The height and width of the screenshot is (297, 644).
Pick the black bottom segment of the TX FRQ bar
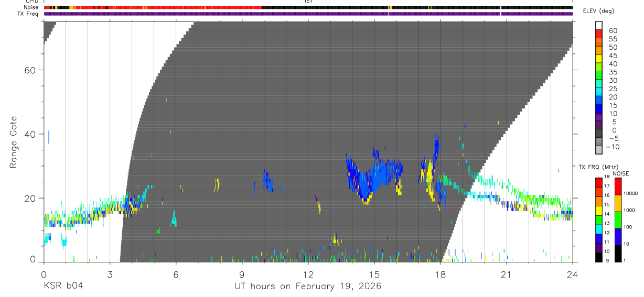(x=599, y=257)
